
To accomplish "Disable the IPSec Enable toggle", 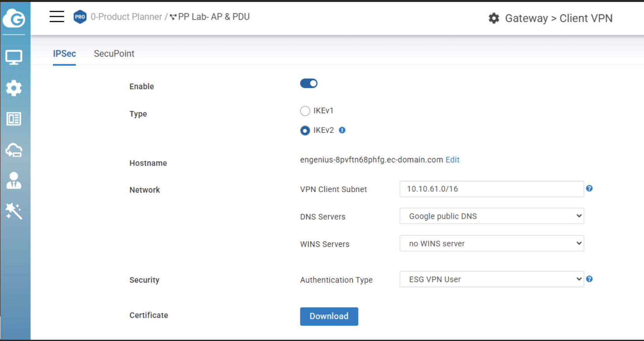I will 309,84.
